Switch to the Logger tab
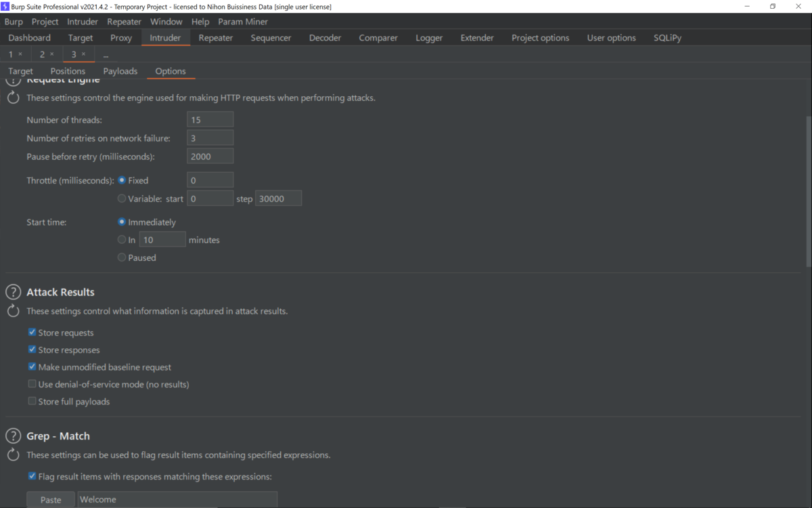The height and width of the screenshot is (508, 812). tap(429, 38)
